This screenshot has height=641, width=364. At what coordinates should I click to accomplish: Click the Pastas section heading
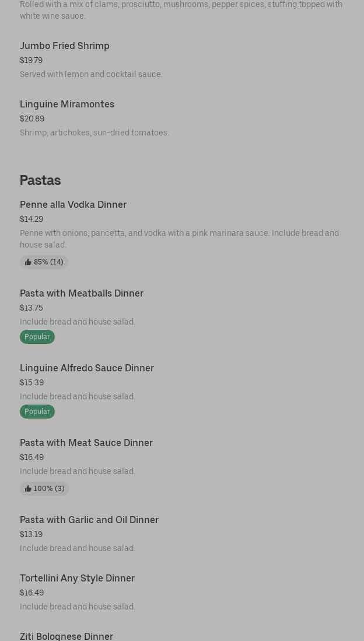[x=40, y=180]
